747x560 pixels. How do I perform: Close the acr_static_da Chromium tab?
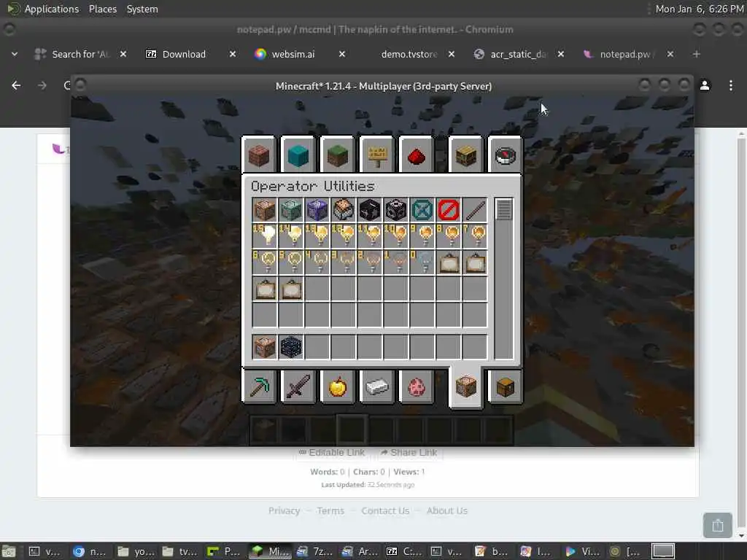(x=561, y=54)
